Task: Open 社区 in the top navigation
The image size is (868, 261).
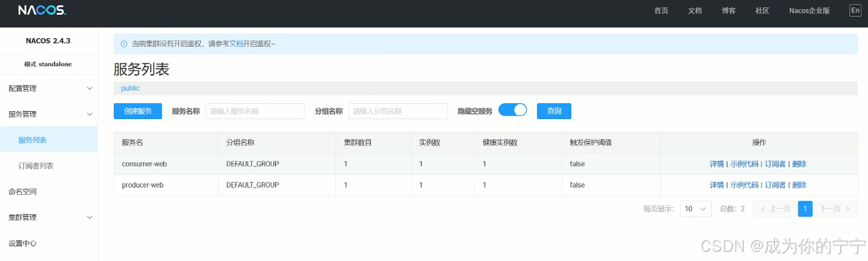Action: click(x=762, y=11)
